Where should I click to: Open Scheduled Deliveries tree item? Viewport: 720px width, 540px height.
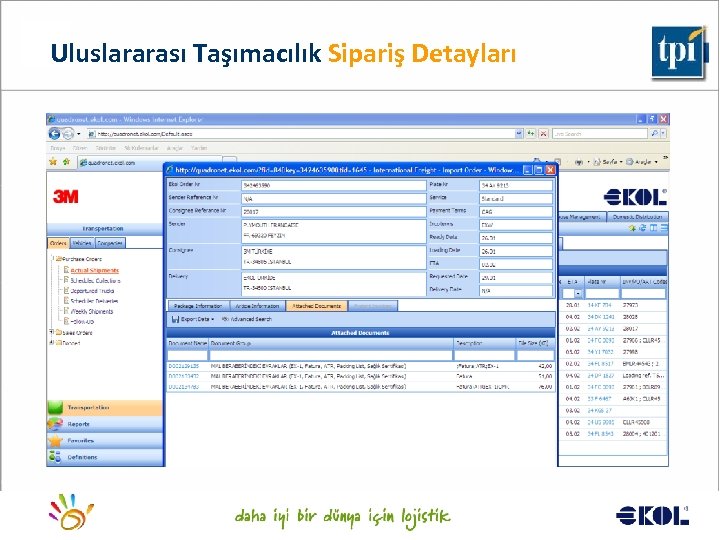pos(94,301)
